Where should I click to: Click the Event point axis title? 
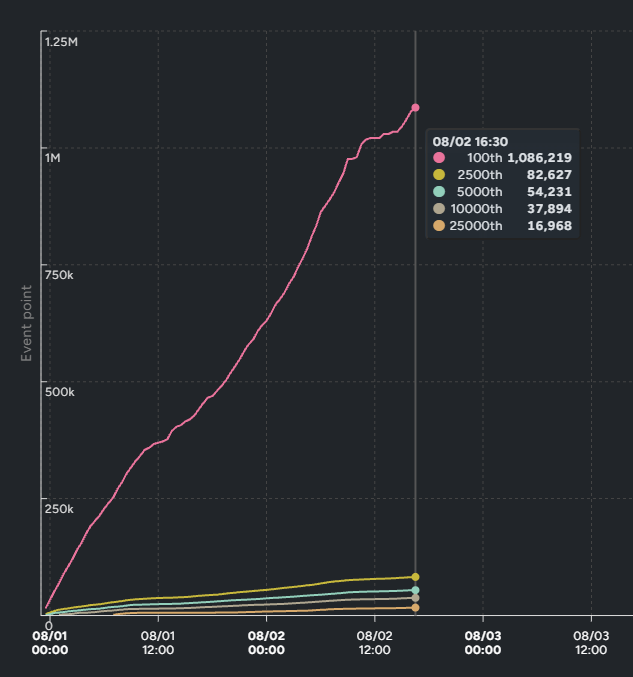point(26,323)
